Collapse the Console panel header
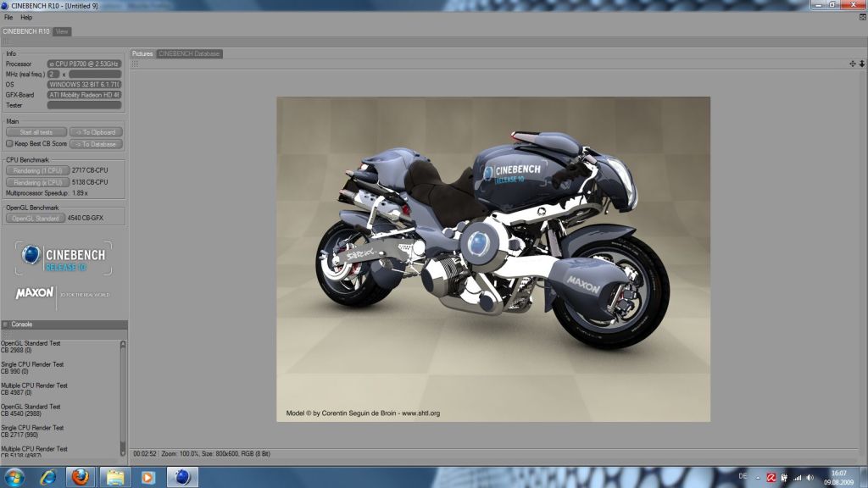Image resolution: width=868 pixels, height=488 pixels. pyautogui.click(x=64, y=324)
